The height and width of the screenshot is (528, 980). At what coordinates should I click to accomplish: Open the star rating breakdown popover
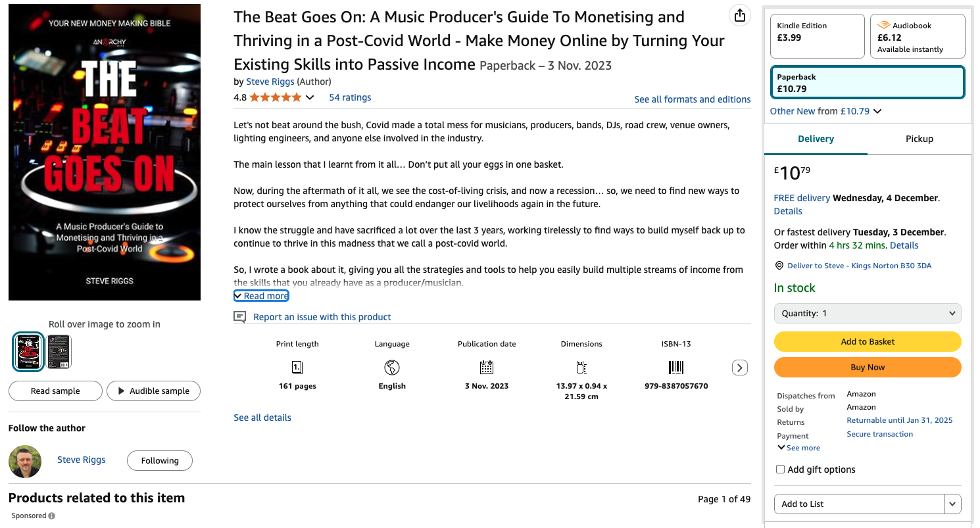pos(310,98)
